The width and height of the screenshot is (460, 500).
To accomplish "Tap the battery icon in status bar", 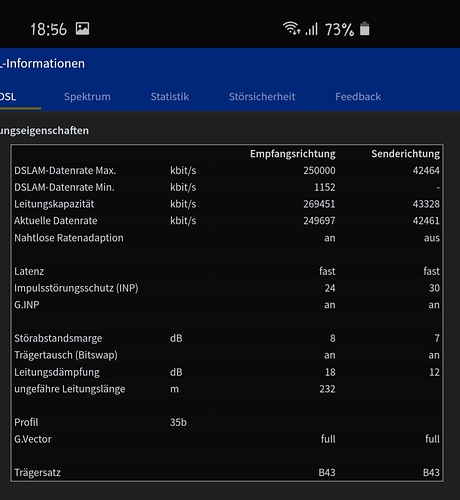I will [x=365, y=29].
